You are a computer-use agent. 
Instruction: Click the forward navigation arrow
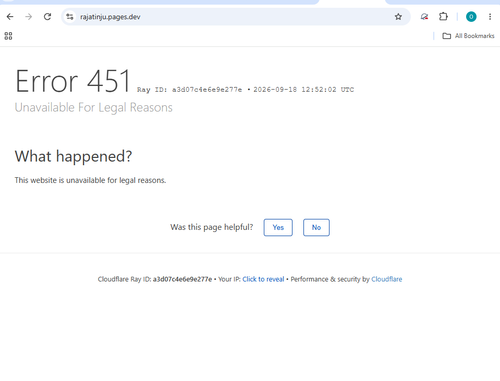(29, 17)
